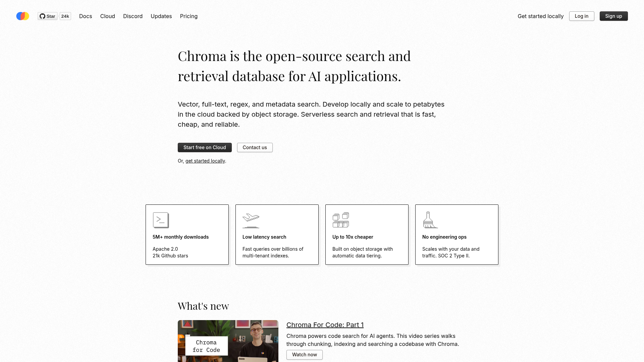Image resolution: width=644 pixels, height=362 pixels.
Task: Click the Contact us button
Action: (255, 147)
